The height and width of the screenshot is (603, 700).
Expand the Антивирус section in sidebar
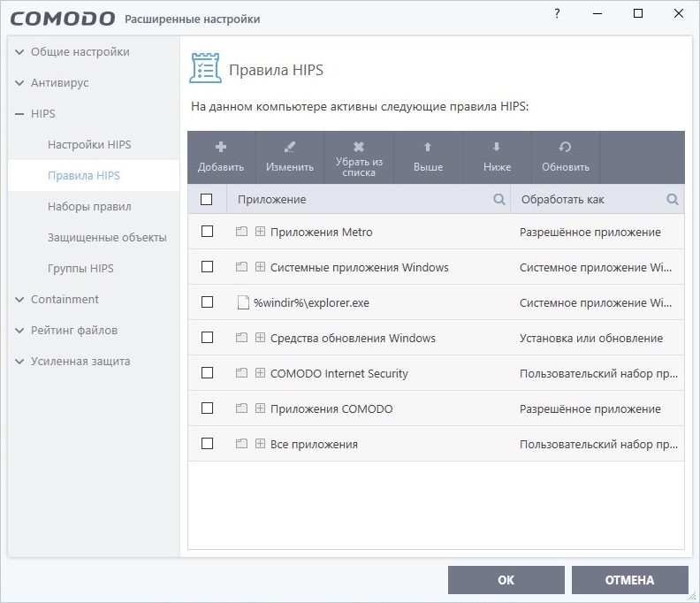(59, 83)
